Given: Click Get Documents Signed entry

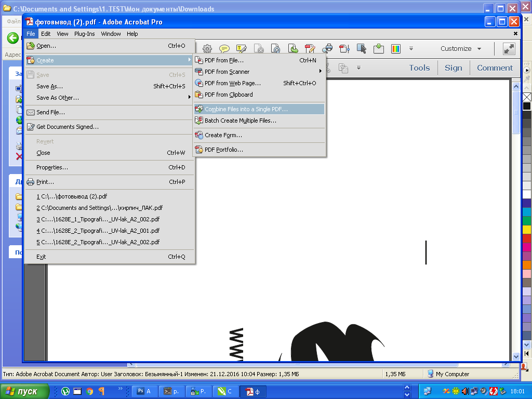Looking at the screenshot, I should click(x=109, y=127).
